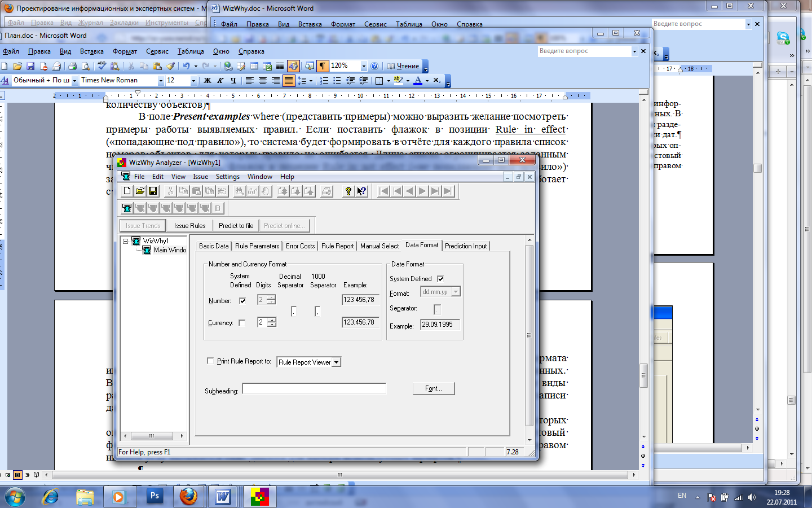This screenshot has height=508, width=812.
Task: Click Italic (К) in Word formatting toolbar
Action: tap(220, 81)
